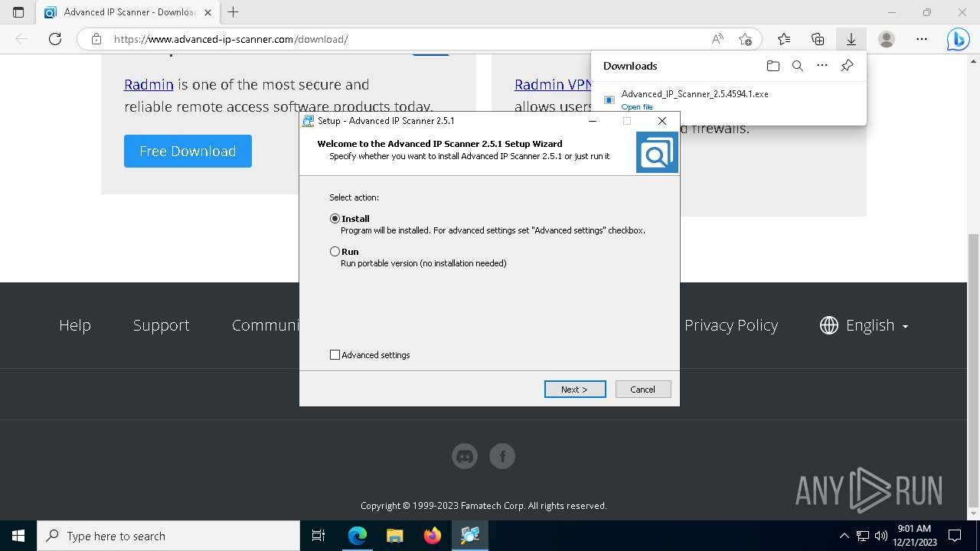Pin the Downloads panel
The image size is (980, 551).
pyautogui.click(x=847, y=66)
